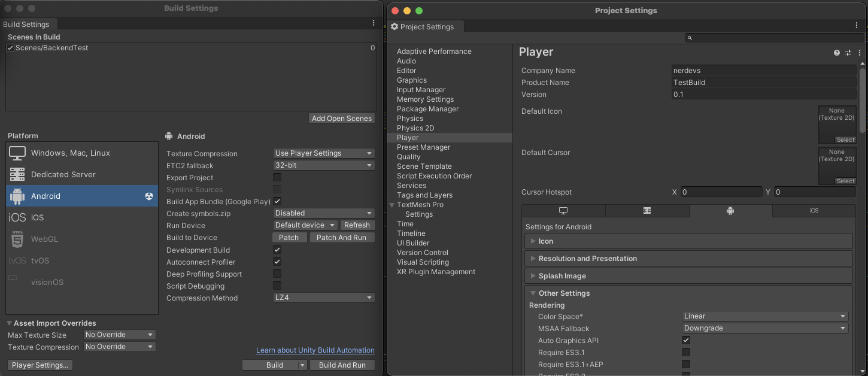Click the WebGL HTML5 platform icon
The width and height of the screenshot is (868, 376).
[17, 239]
